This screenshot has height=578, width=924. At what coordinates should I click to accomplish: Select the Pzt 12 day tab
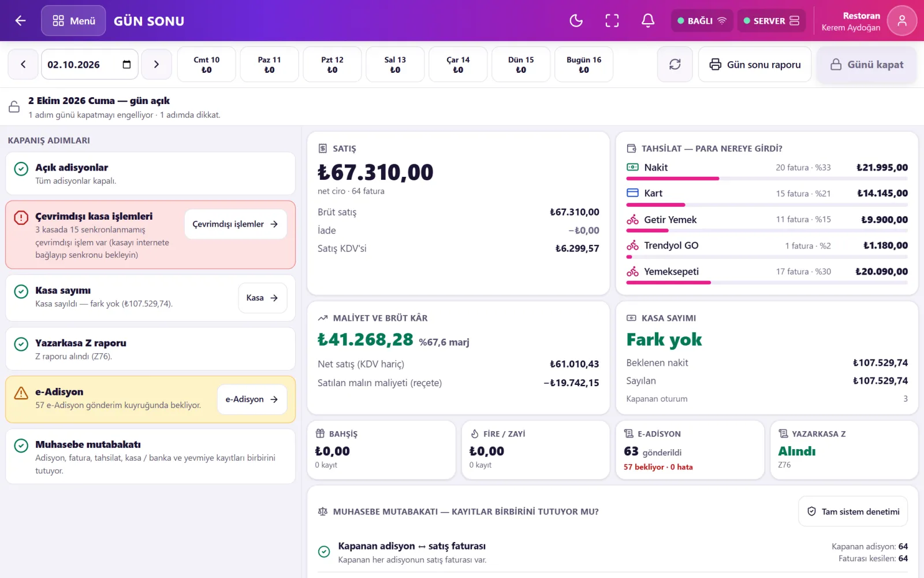point(332,64)
